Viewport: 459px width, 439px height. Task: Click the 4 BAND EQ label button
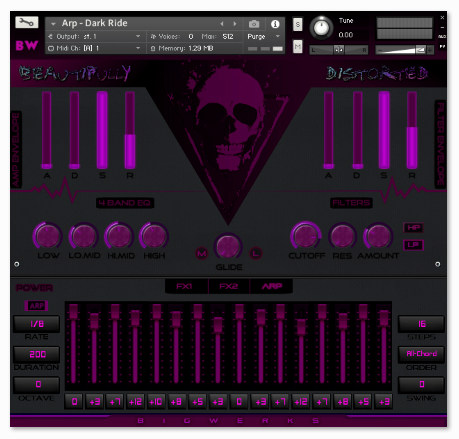click(x=125, y=203)
